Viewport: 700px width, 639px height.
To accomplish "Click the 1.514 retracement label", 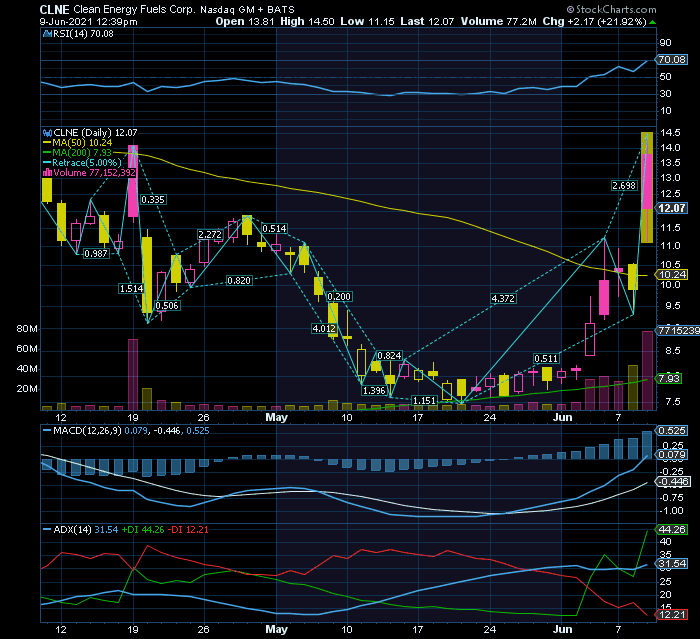I will [131, 288].
